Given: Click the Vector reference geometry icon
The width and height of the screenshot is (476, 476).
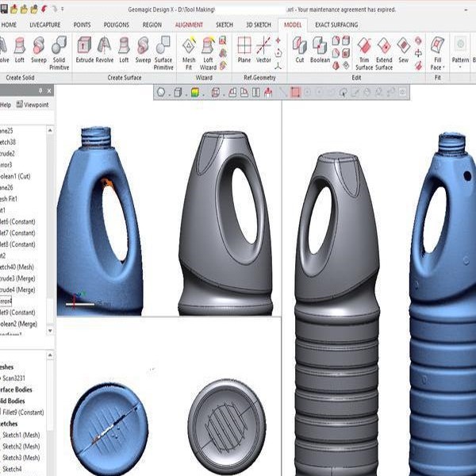Looking at the screenshot, I should 263,49.
